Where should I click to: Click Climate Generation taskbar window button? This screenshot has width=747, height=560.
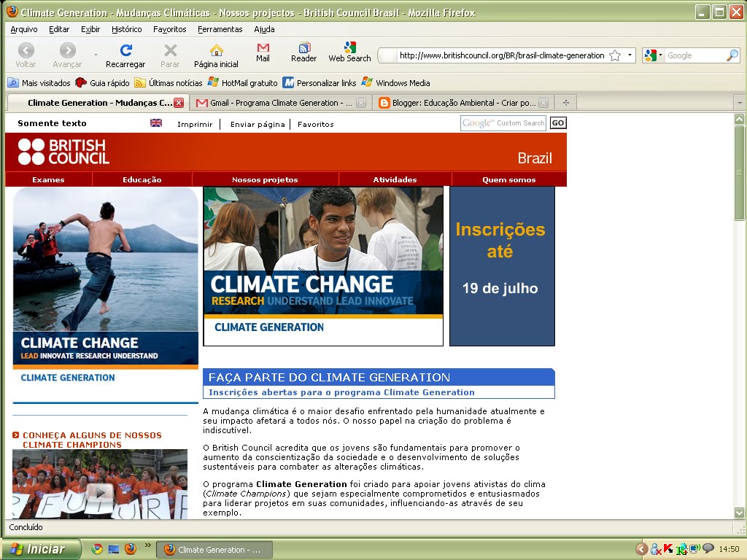pos(214,550)
